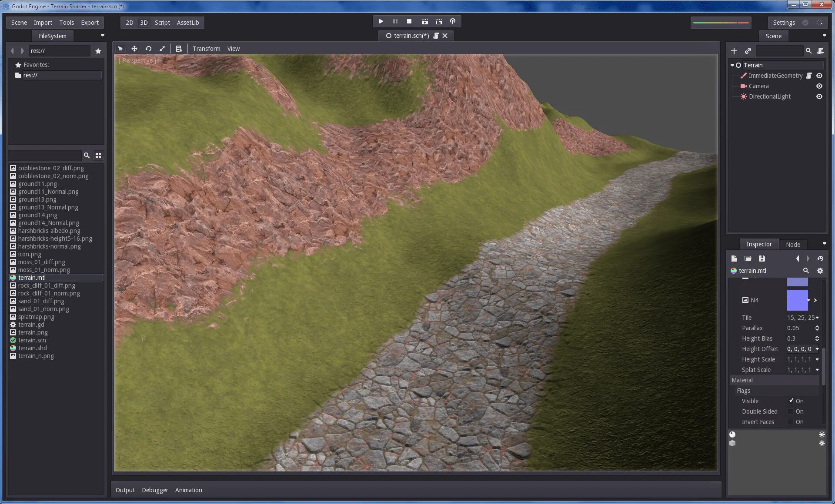Open the Import menu

coord(42,22)
